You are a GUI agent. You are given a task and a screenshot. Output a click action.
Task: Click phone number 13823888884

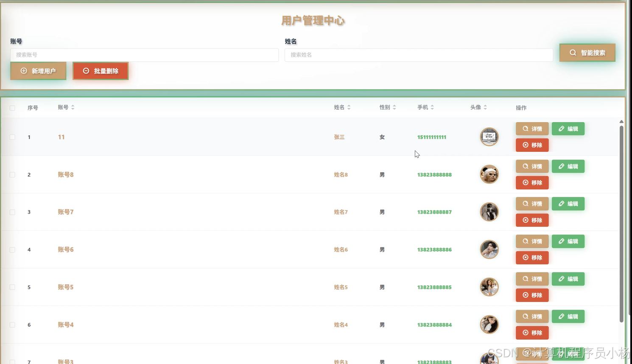coord(434,325)
